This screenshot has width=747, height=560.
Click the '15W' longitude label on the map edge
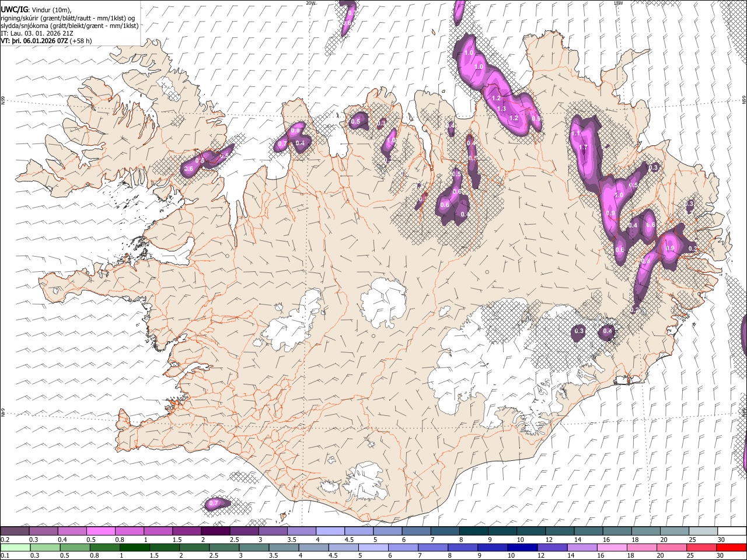618,3
